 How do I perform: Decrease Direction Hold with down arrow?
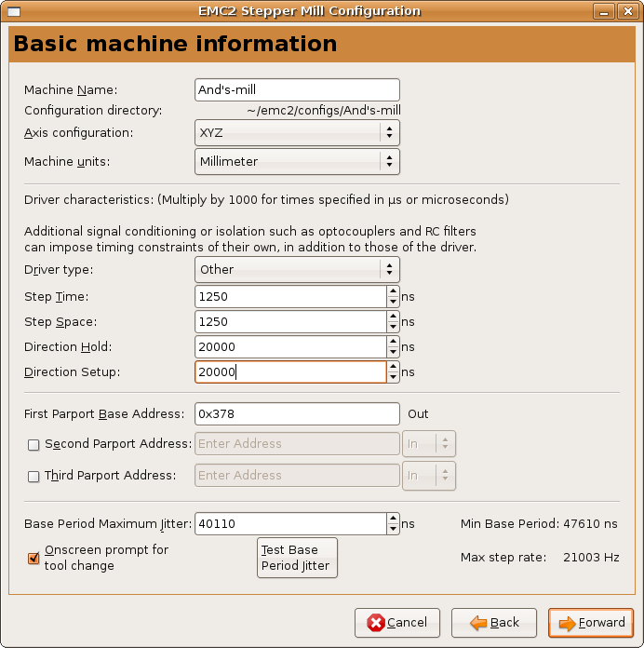tap(393, 353)
